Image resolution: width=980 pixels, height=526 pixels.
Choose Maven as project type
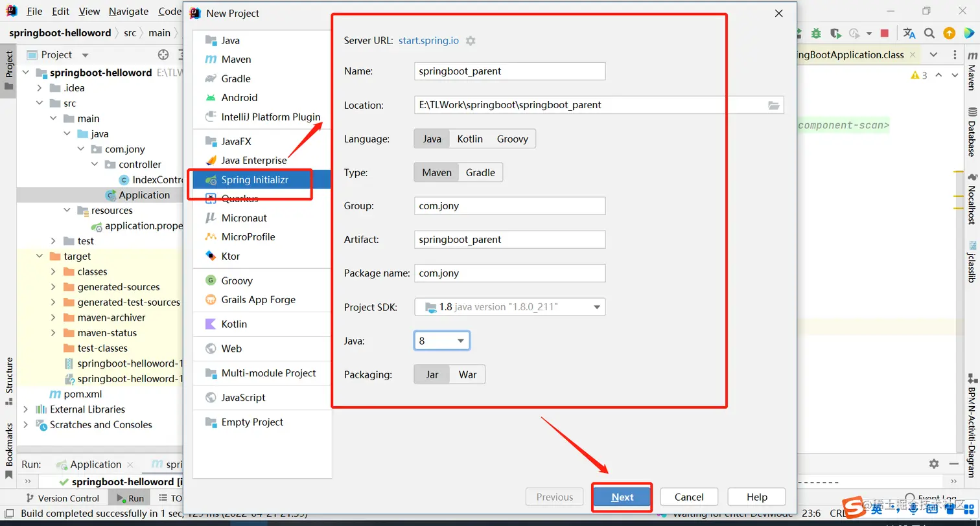pos(437,172)
